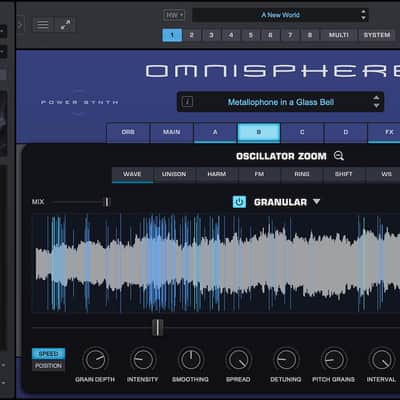Switch to layer D tab

[346, 133]
